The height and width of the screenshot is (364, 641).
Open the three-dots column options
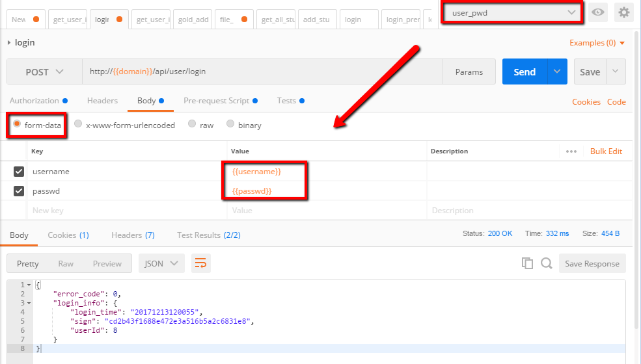point(571,151)
